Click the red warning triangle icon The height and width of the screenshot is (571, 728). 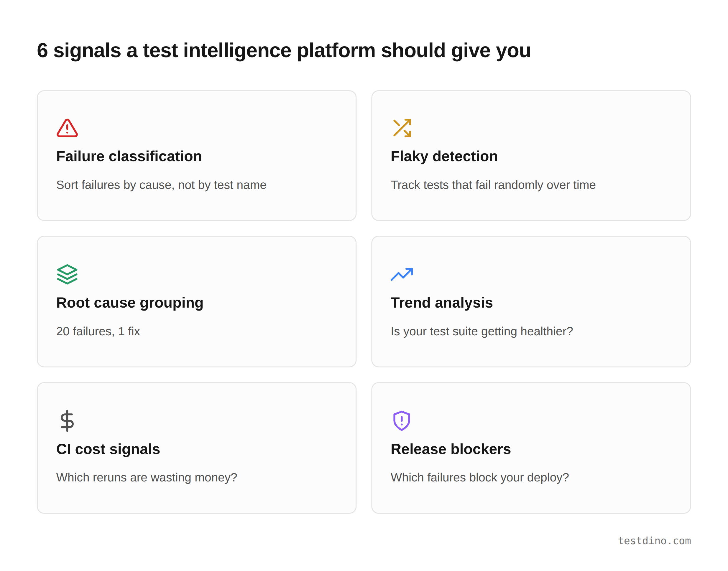(x=67, y=128)
